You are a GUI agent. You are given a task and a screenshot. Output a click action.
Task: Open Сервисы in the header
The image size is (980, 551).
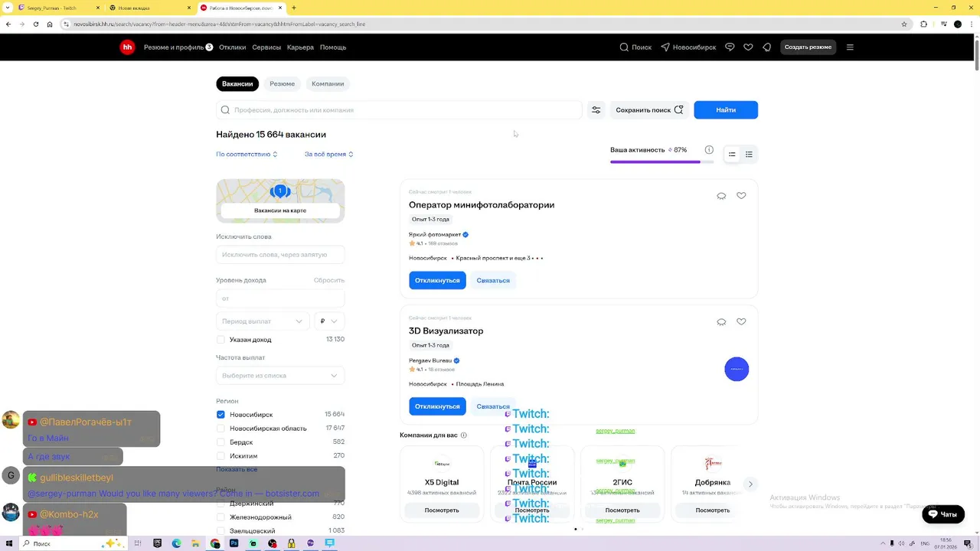tap(266, 47)
